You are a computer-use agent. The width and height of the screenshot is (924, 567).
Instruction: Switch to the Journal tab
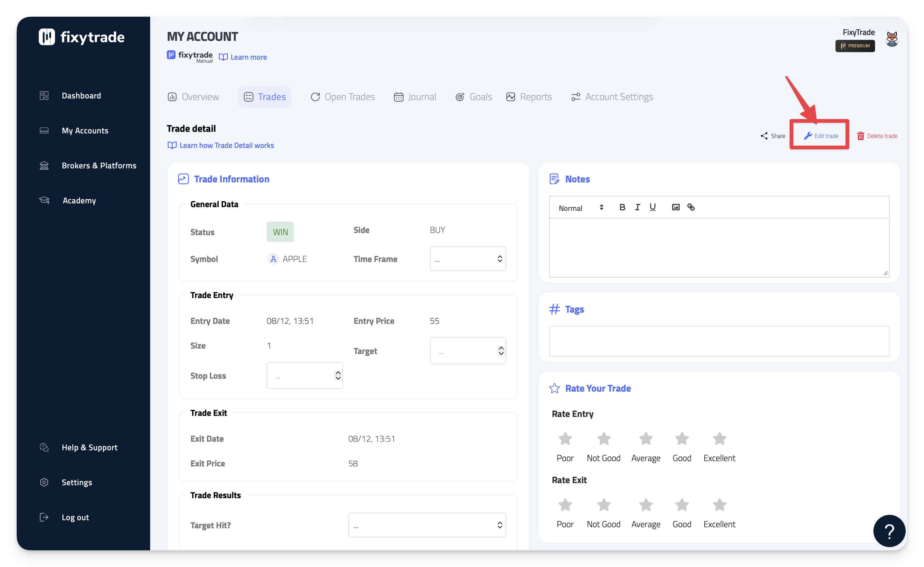pos(415,97)
